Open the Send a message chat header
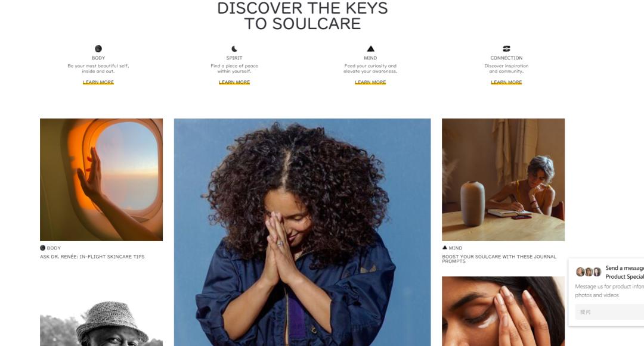This screenshot has width=644, height=346. pyautogui.click(x=625, y=272)
